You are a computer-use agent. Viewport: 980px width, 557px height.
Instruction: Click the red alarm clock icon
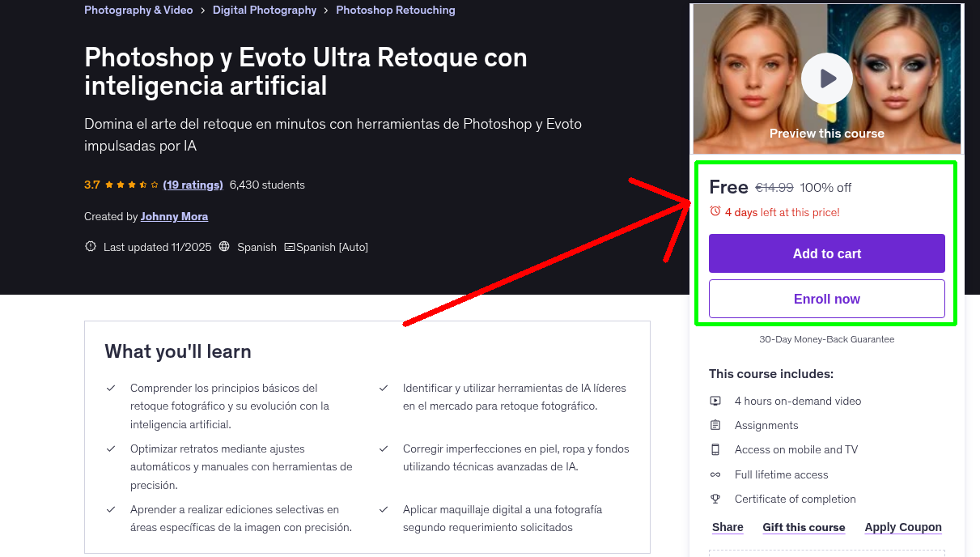tap(715, 211)
